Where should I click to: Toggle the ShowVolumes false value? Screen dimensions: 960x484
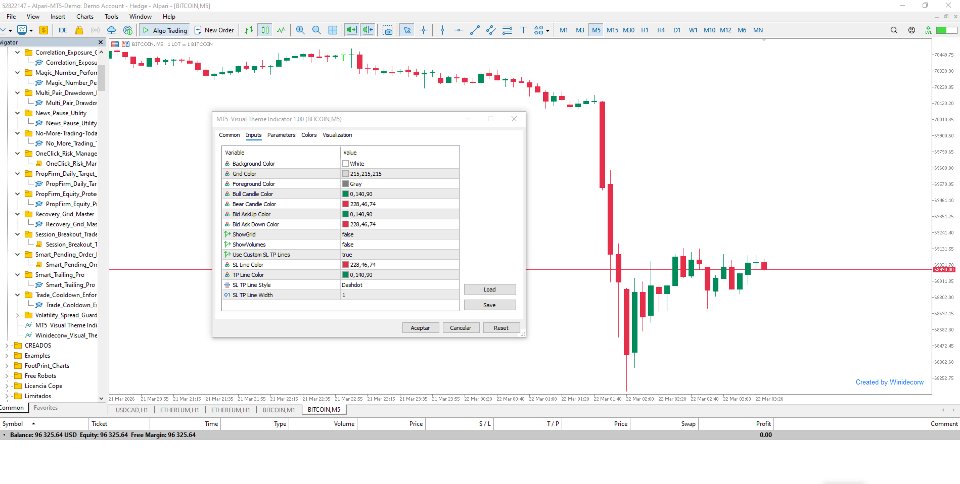tap(399, 245)
